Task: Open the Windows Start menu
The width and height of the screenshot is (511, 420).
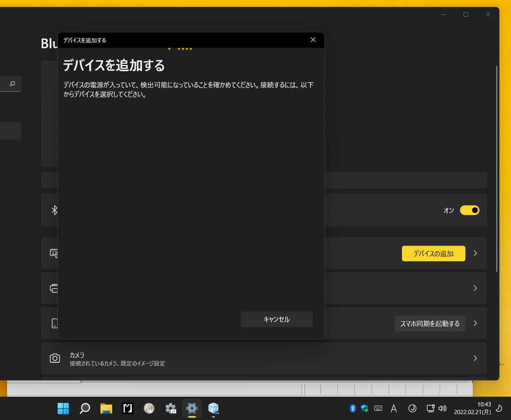Action: click(x=63, y=408)
